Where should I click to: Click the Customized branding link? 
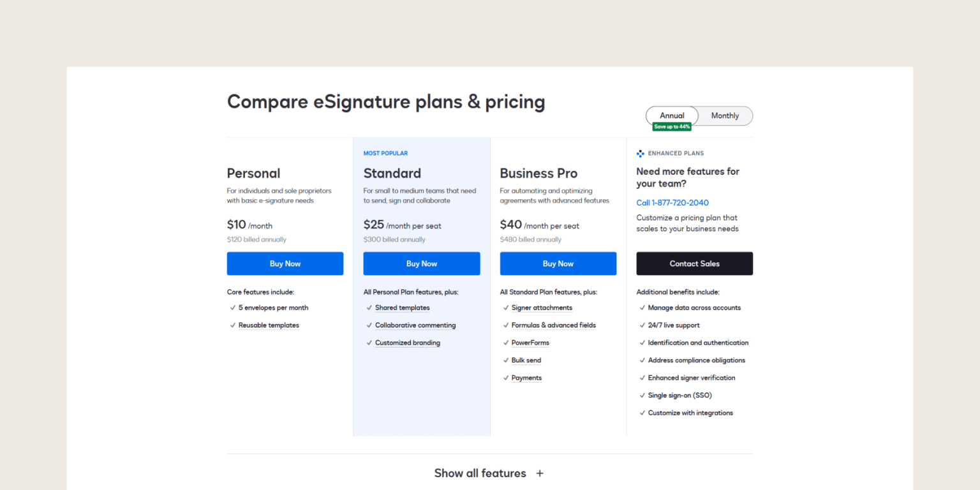[407, 343]
